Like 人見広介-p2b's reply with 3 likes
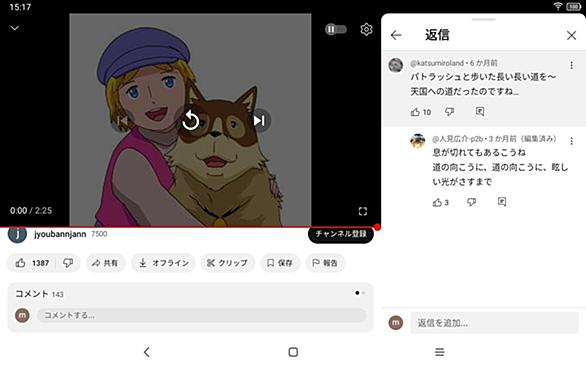The width and height of the screenshot is (586, 366). [441, 203]
